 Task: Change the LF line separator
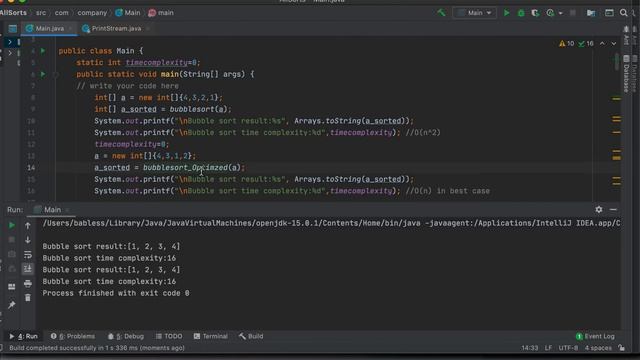pos(548,348)
